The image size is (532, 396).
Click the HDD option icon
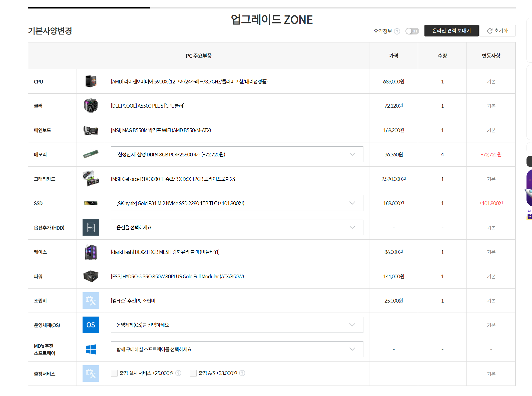(91, 227)
